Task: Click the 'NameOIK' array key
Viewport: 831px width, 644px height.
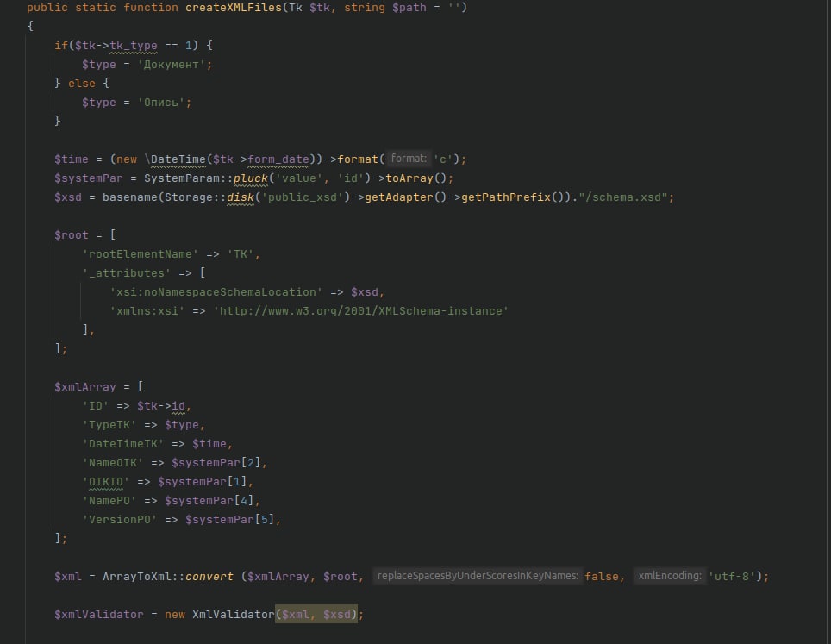Action: [112, 463]
